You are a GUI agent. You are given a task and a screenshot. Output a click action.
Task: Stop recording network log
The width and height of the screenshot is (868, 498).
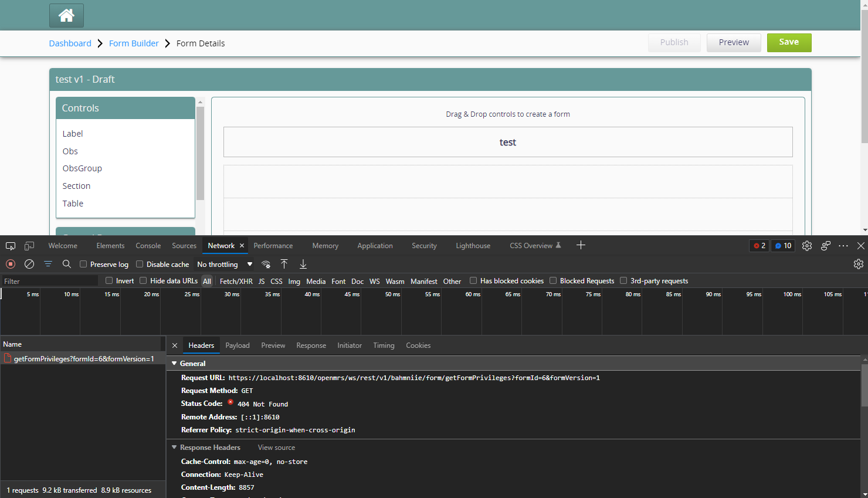point(11,264)
